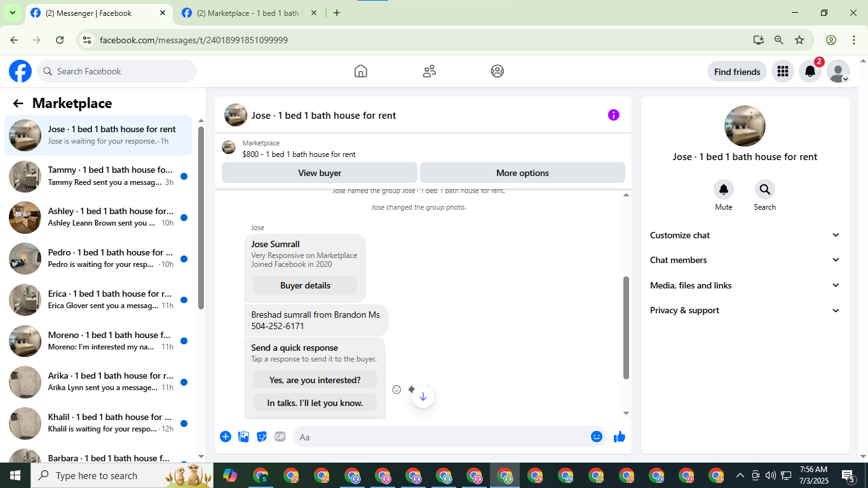This screenshot has width=868, height=488.
Task: Open a new browser tab
Action: coord(337,13)
